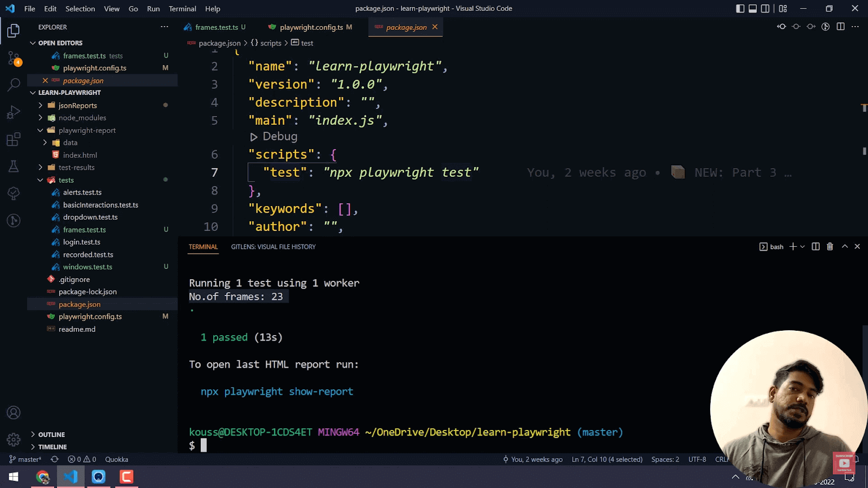This screenshot has height=488, width=868.
Task: Open dropdown.test.ts in file tree
Action: [x=90, y=217]
